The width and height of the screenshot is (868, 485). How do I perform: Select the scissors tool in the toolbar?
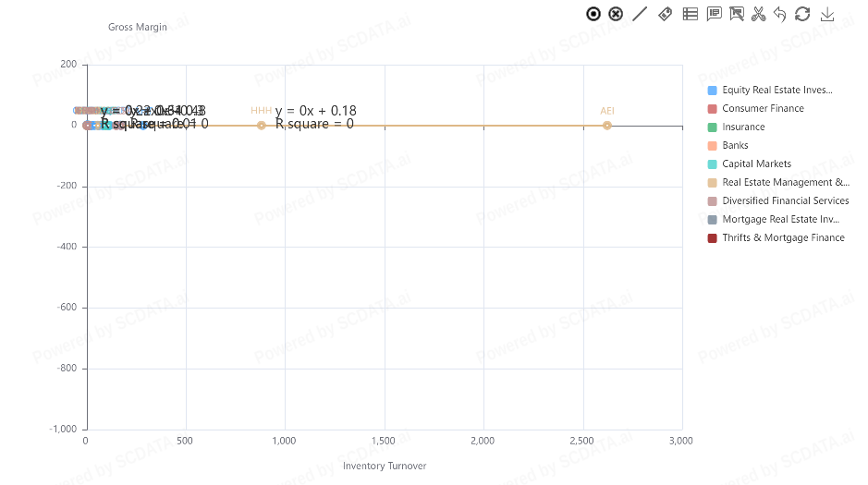[759, 14]
